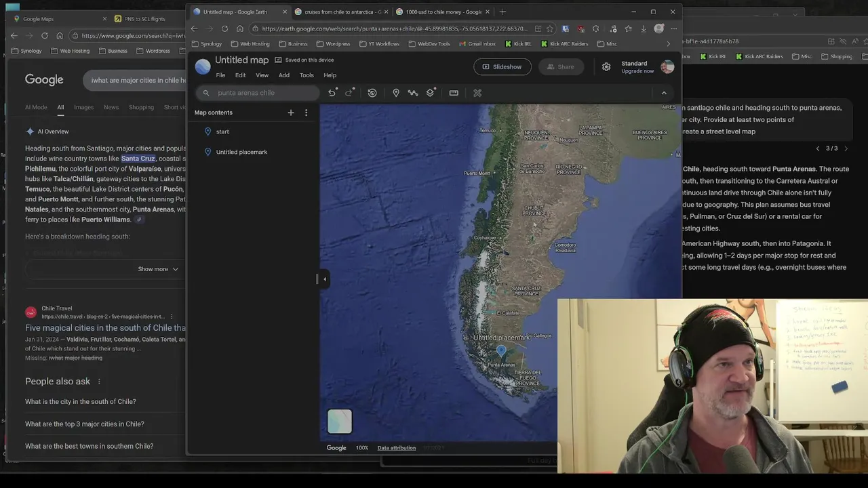Switch to 'cruises from chile to antarctica' tab
868x488 pixels.
pyautogui.click(x=341, y=12)
